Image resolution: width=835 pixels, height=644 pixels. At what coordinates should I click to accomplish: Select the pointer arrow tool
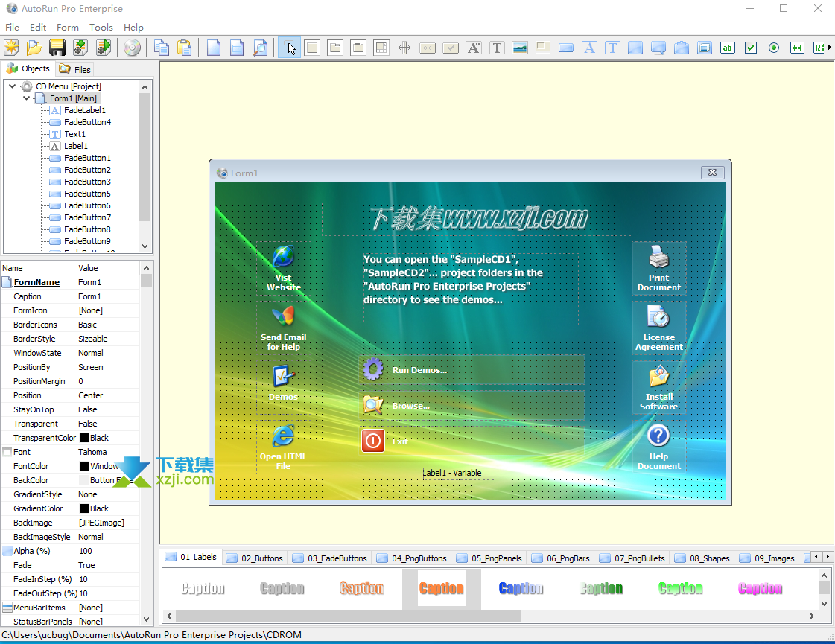(x=289, y=48)
